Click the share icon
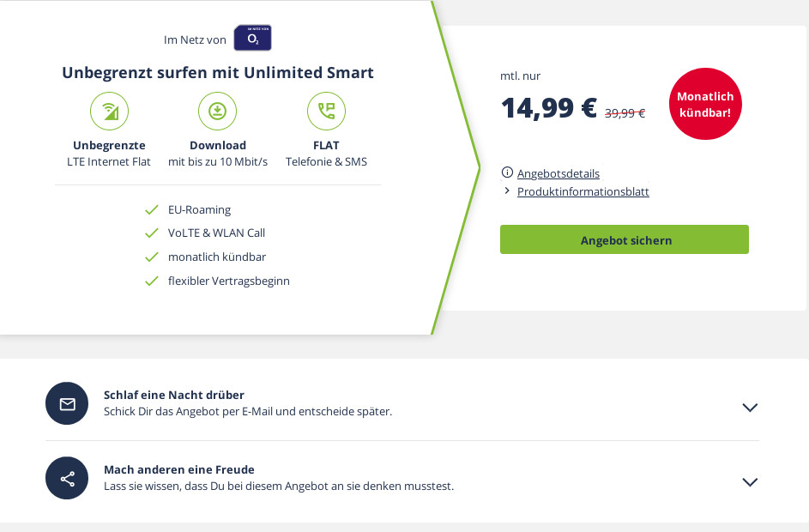Viewport: 809px width, 532px height. 67,479
